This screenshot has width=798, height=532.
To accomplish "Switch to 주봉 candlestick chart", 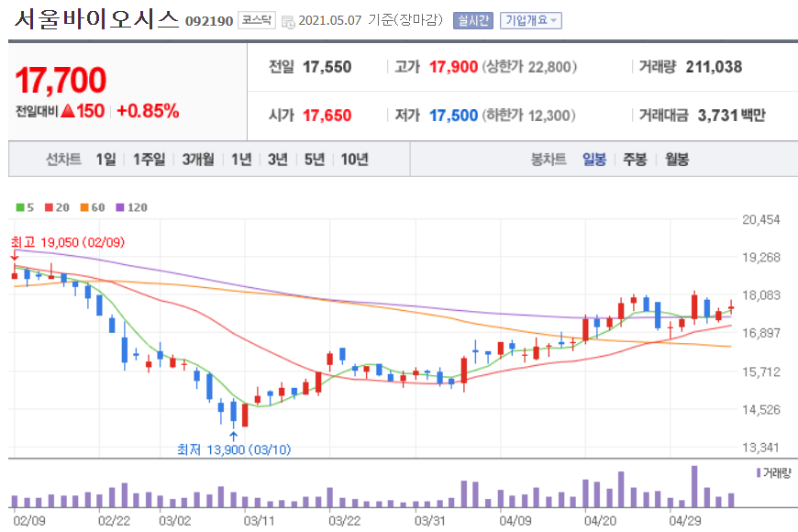I will coord(635,160).
